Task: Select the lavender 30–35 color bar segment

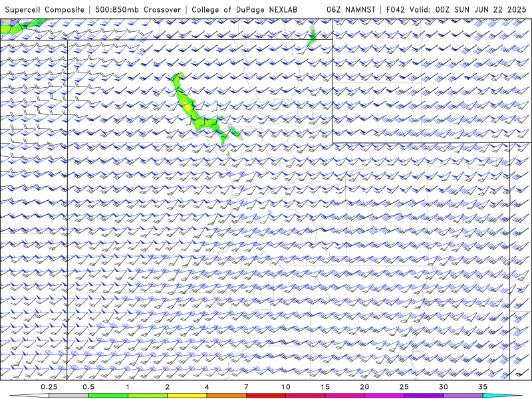Action: [x=463, y=396]
